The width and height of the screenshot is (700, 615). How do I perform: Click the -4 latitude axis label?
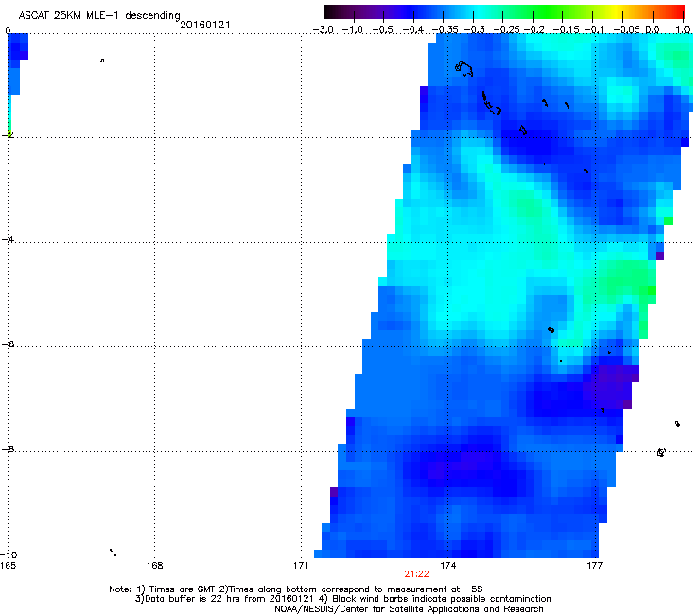pyautogui.click(x=8, y=239)
